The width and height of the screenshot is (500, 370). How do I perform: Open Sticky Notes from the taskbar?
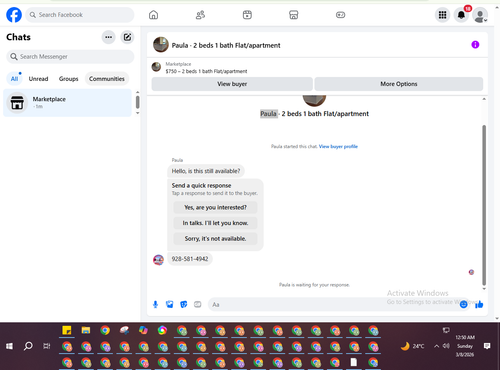67,331
